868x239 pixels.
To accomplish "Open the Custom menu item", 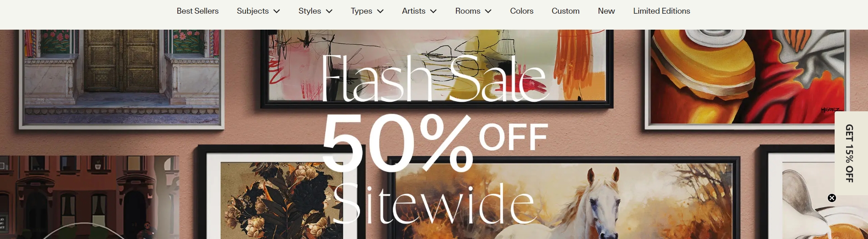I will click(565, 11).
